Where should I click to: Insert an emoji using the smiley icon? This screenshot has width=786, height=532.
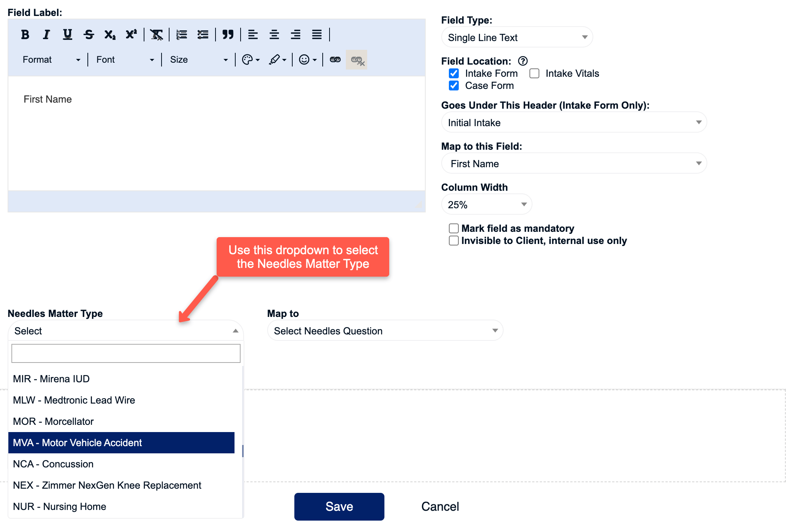(304, 60)
